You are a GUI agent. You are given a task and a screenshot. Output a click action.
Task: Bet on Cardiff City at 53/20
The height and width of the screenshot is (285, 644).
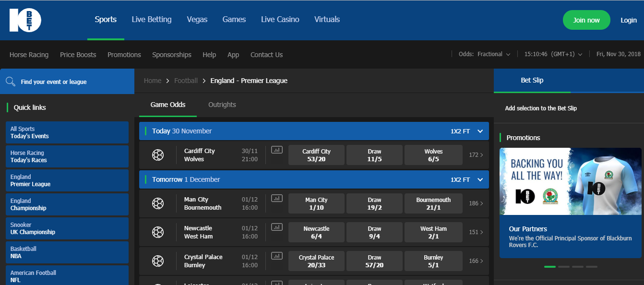[x=316, y=155]
